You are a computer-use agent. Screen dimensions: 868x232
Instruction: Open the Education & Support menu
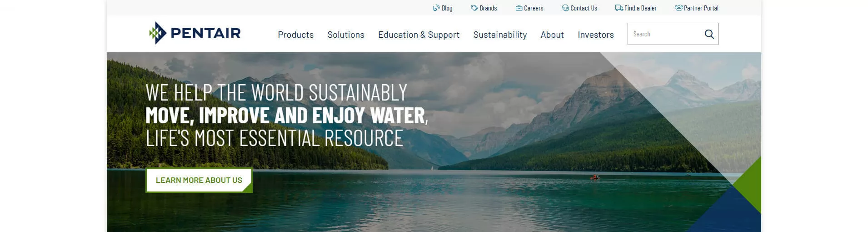tap(419, 35)
